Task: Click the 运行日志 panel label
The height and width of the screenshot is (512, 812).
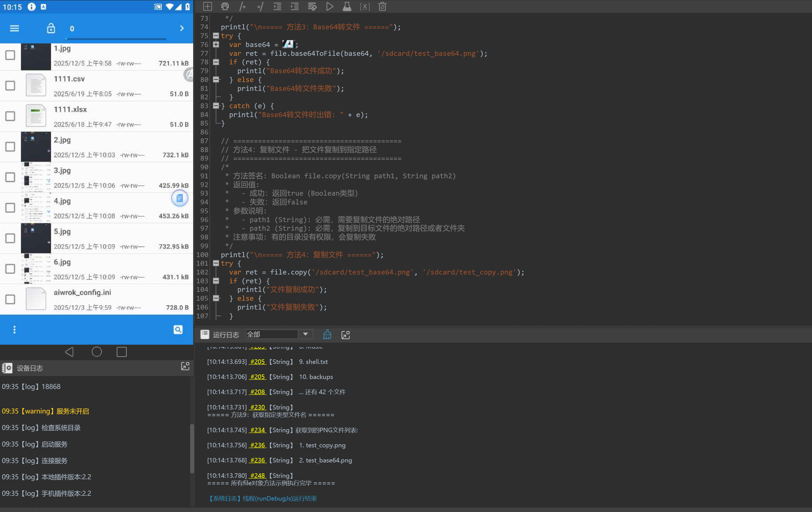Action: coord(226,335)
